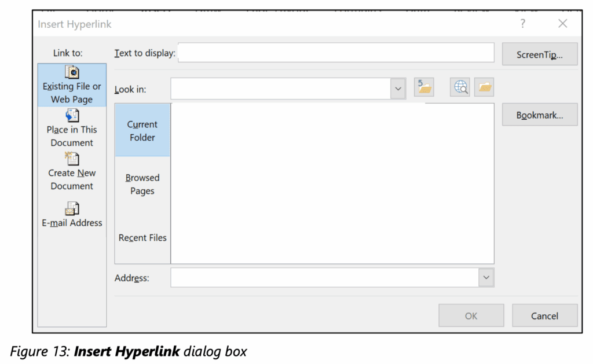Click the Browse for File folder icon
Viewport: 593px width, 364px height.
click(x=484, y=87)
